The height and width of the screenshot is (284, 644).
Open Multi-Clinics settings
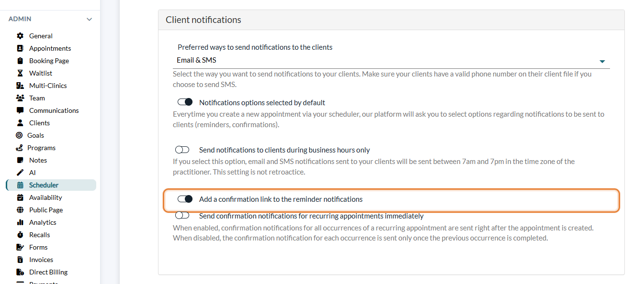(x=48, y=86)
